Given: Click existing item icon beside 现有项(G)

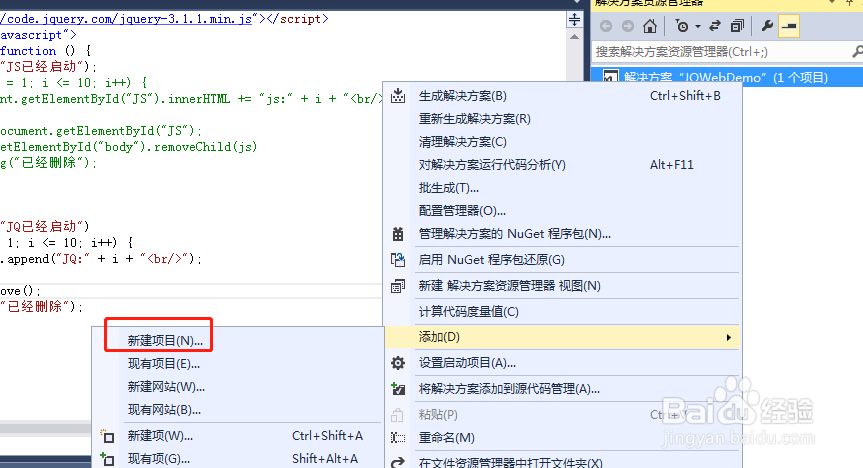Looking at the screenshot, I should (x=107, y=459).
